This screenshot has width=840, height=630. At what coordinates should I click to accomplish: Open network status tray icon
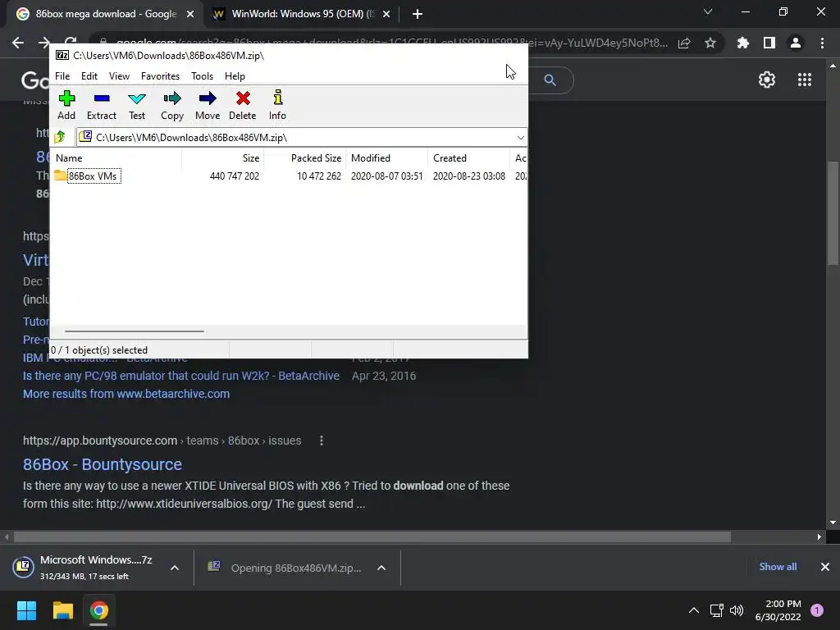(716, 610)
